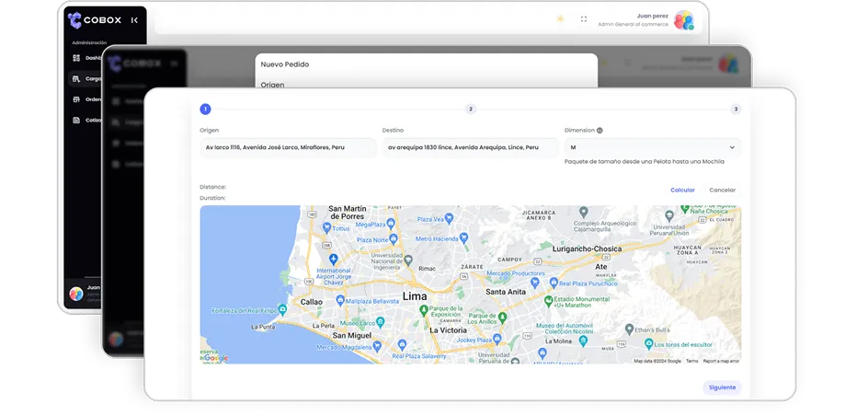This screenshot has height=416, width=868.
Task: Click Complejo Arqueológico Cajamarquilla pin
Action: [584, 212]
